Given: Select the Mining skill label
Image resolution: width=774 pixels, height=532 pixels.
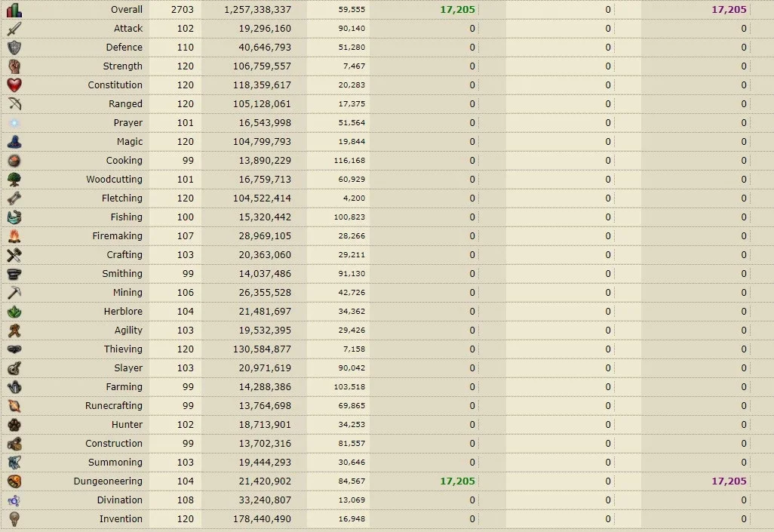Looking at the screenshot, I should pyautogui.click(x=127, y=293).
